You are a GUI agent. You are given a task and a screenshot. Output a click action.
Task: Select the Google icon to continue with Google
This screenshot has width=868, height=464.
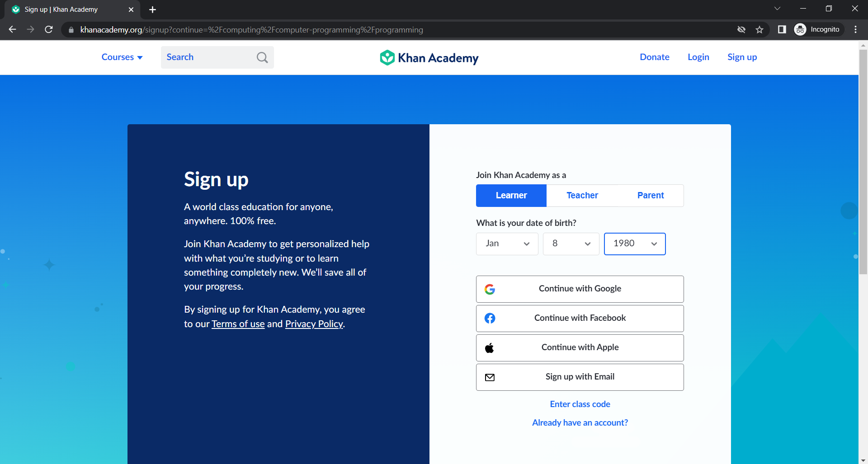pos(490,289)
